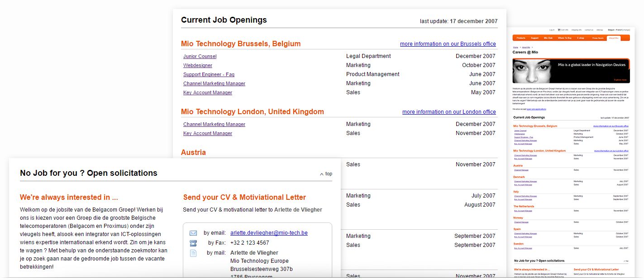
Task: Click the No Job for you ? heading
Action: (x=89, y=173)
